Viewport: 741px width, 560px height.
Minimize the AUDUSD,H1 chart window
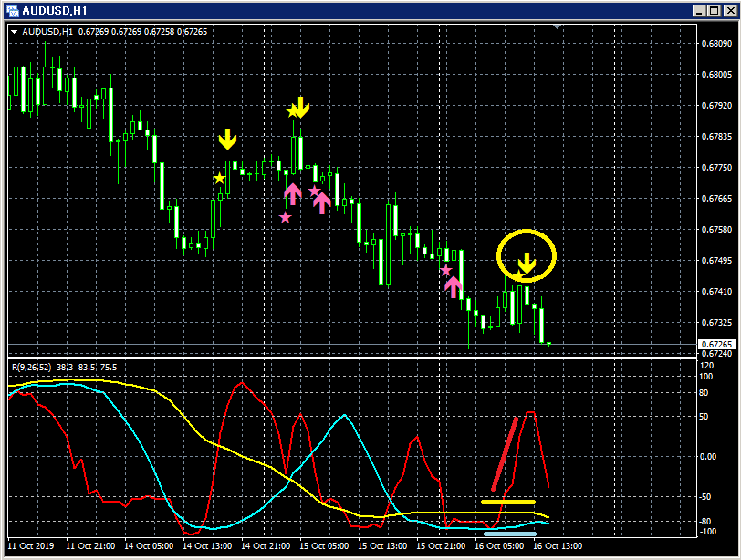[699, 11]
